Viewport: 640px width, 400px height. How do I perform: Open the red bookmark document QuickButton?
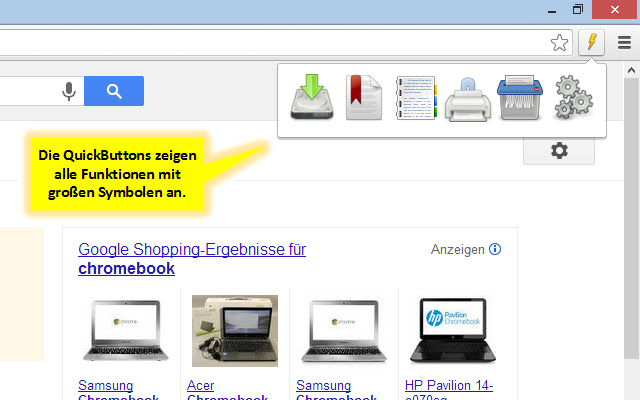tap(364, 97)
